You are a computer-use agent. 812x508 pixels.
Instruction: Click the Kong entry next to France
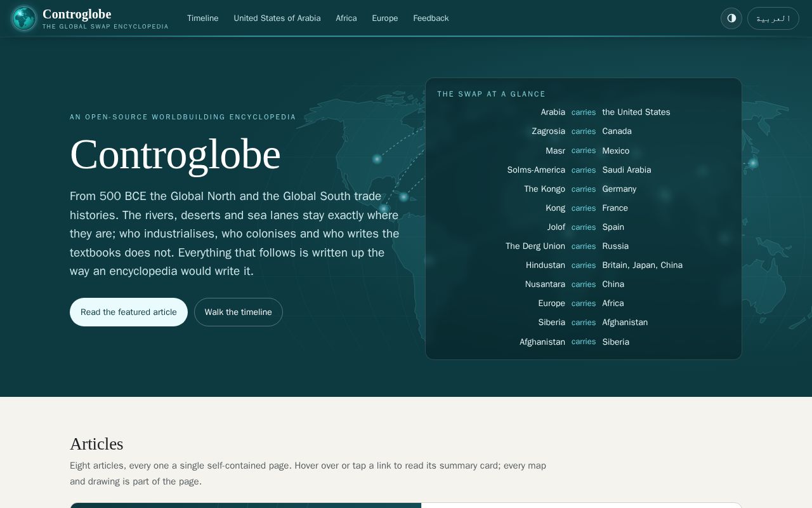click(555, 208)
